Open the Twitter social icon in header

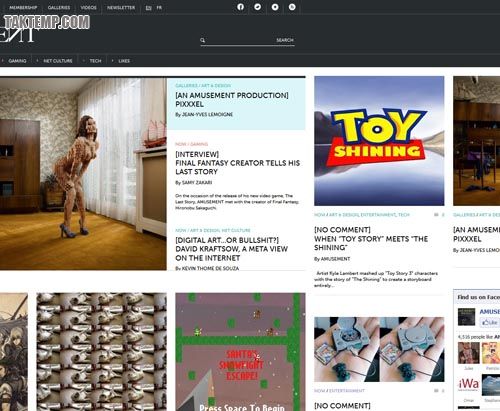(258, 7)
